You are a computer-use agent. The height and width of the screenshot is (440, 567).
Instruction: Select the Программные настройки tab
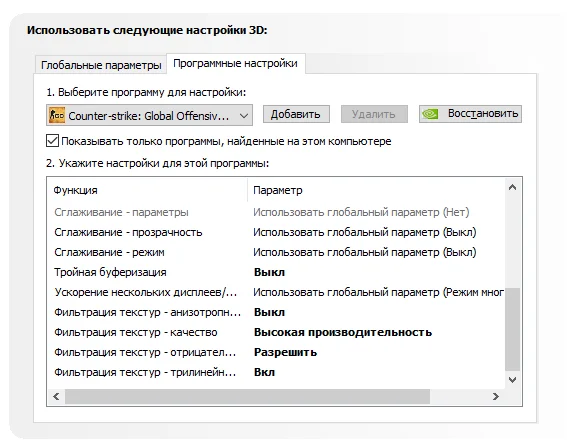pyautogui.click(x=235, y=64)
